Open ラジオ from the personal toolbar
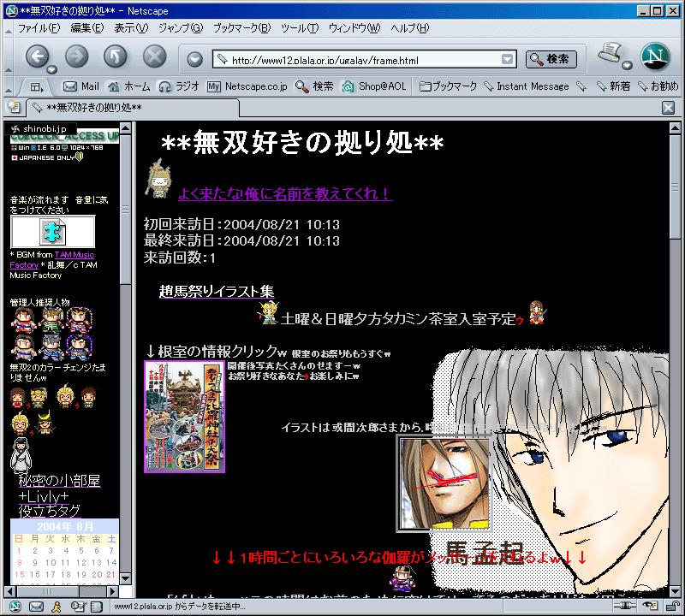 (x=179, y=86)
